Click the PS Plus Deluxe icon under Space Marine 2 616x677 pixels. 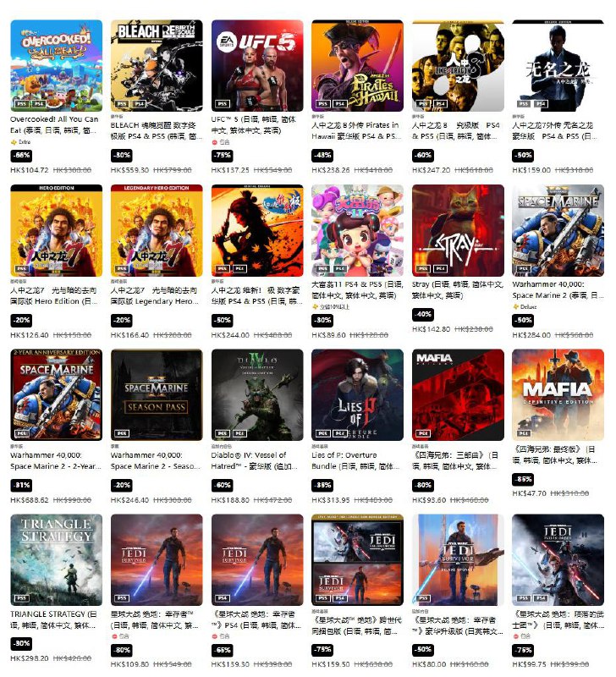click(x=515, y=307)
